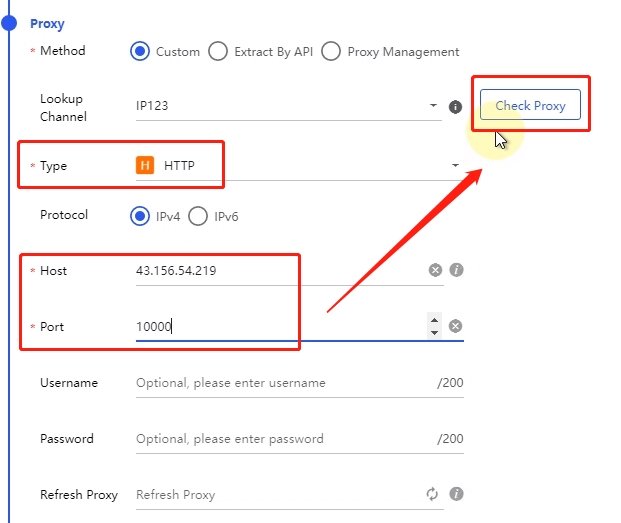This screenshot has height=523, width=621.
Task: Clear the Port value using the X icon
Action: coord(455,326)
